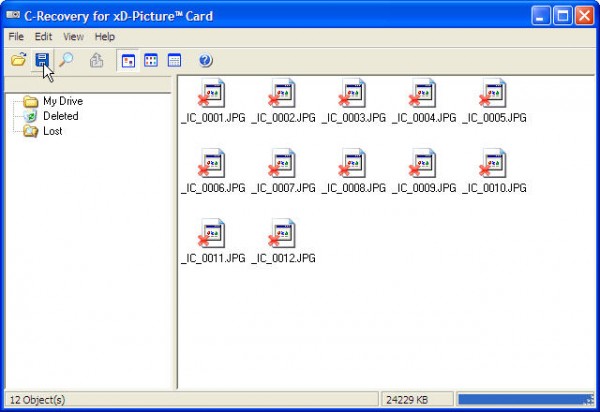Viewport: 600px width, 412px height.
Task: Switch to details list view mode
Action: (174, 60)
